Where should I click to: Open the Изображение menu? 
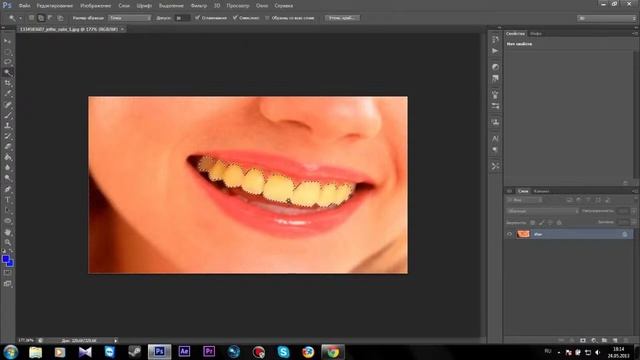coord(96,6)
